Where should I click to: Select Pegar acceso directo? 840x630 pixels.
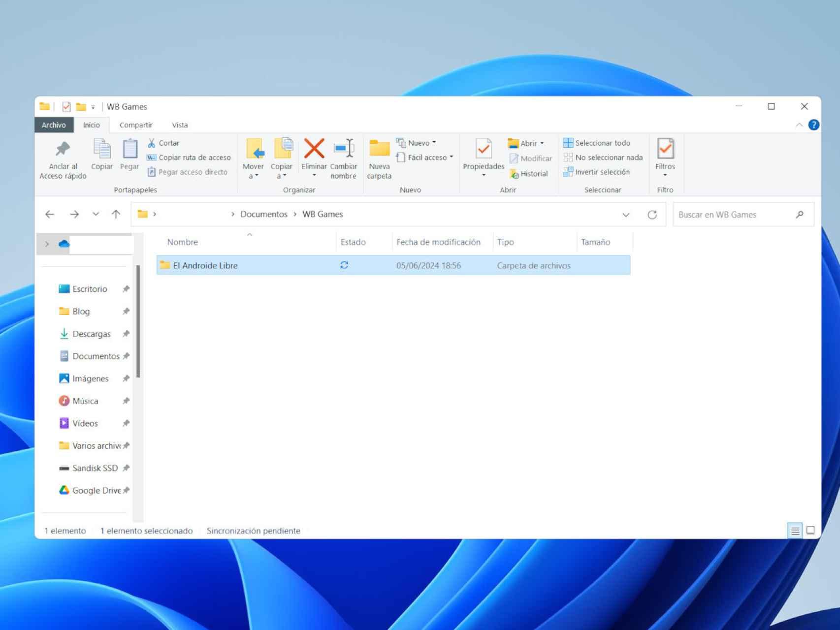(187, 172)
